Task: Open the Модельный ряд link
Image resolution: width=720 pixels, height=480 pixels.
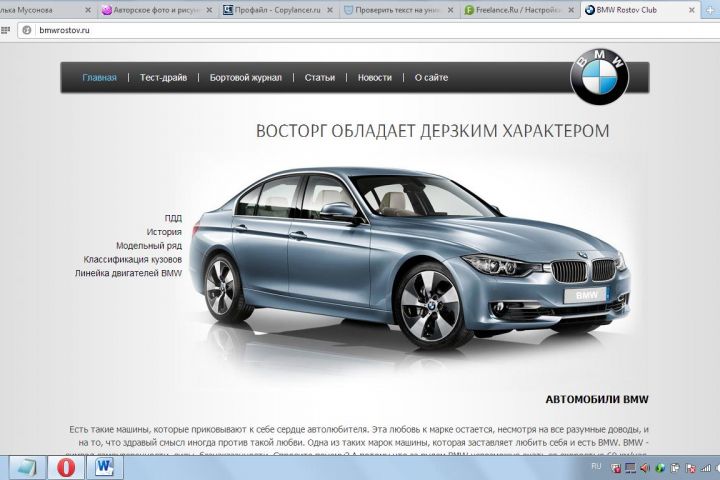Action: 149,245
